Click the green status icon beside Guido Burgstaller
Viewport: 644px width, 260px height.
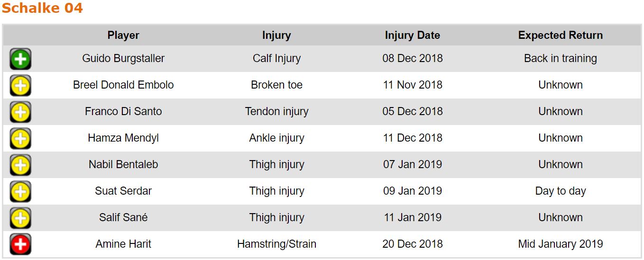[x=20, y=59]
